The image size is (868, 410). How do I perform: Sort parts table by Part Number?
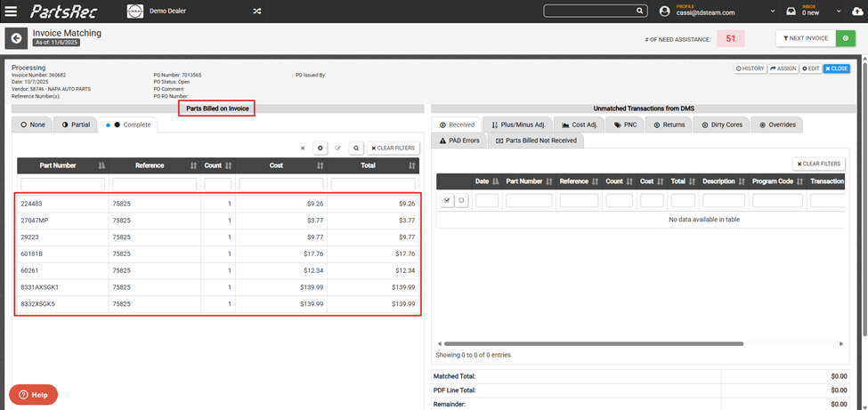point(101,166)
